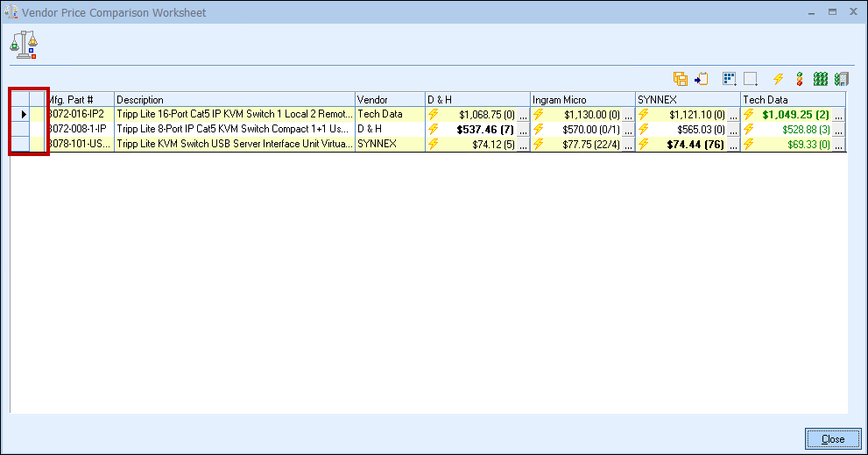868x455 pixels.
Task: Select the 16-Port Cat5 IP KVM Switch description
Action: 234,114
